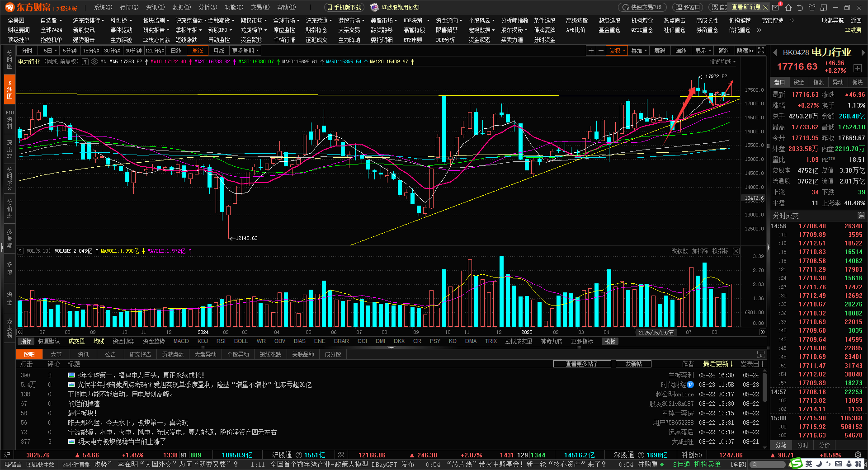868x470 pixels.
Task: Switch chart period to 分时
Action: pos(27,51)
